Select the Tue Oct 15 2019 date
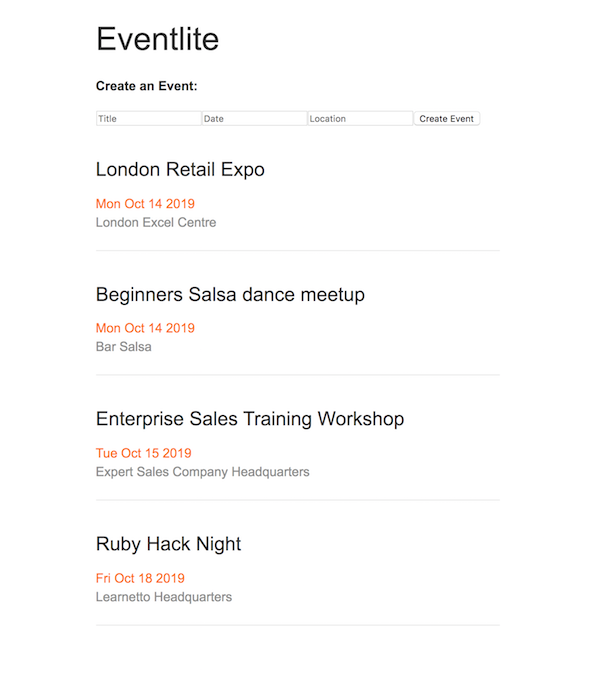The image size is (600, 678). pos(143,453)
